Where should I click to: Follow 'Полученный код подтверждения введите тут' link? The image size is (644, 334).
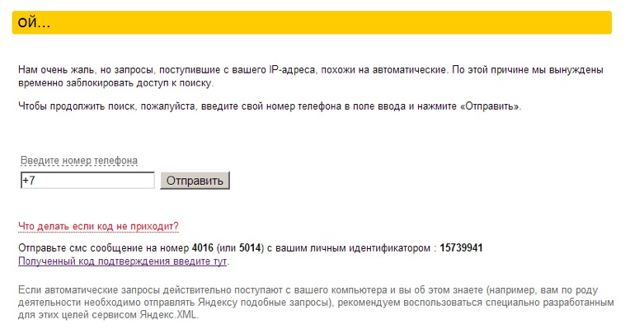point(122,261)
